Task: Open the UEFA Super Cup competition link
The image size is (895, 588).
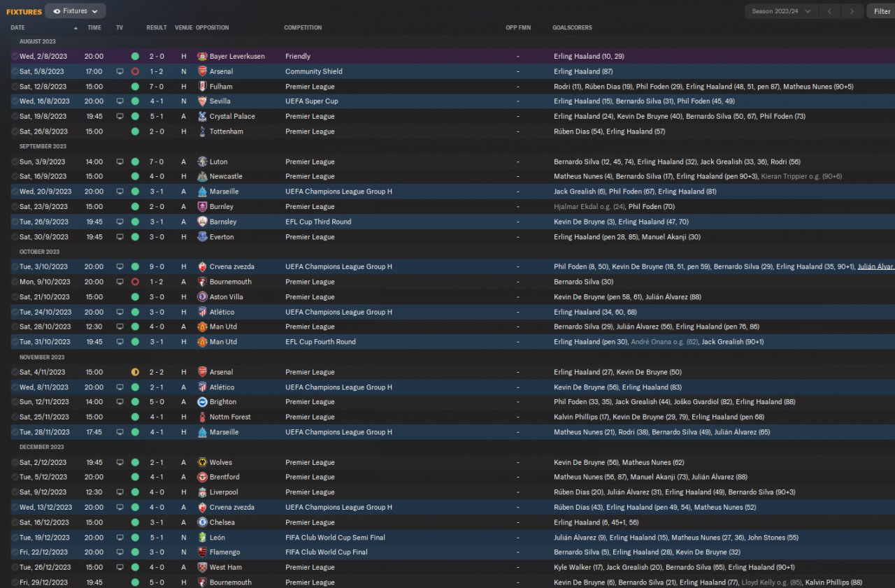Action: pos(312,101)
